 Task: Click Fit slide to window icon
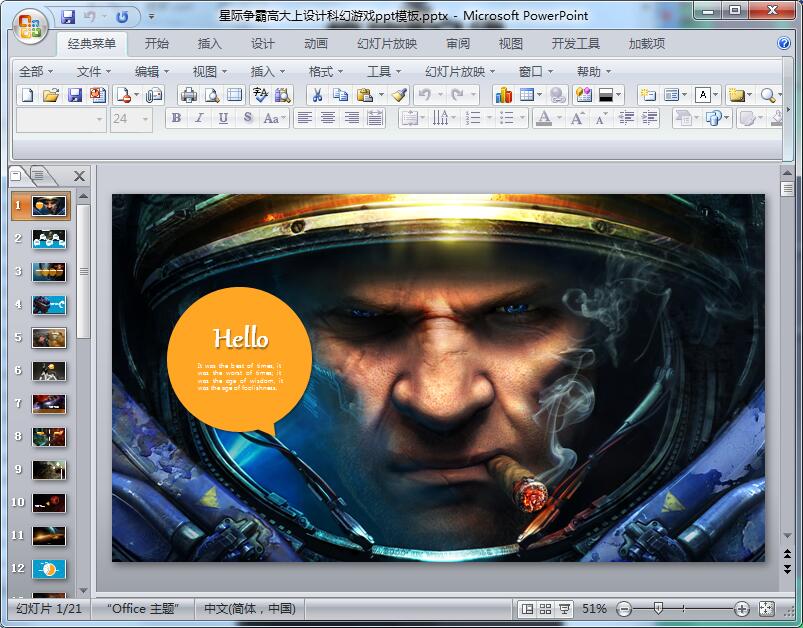click(x=766, y=609)
